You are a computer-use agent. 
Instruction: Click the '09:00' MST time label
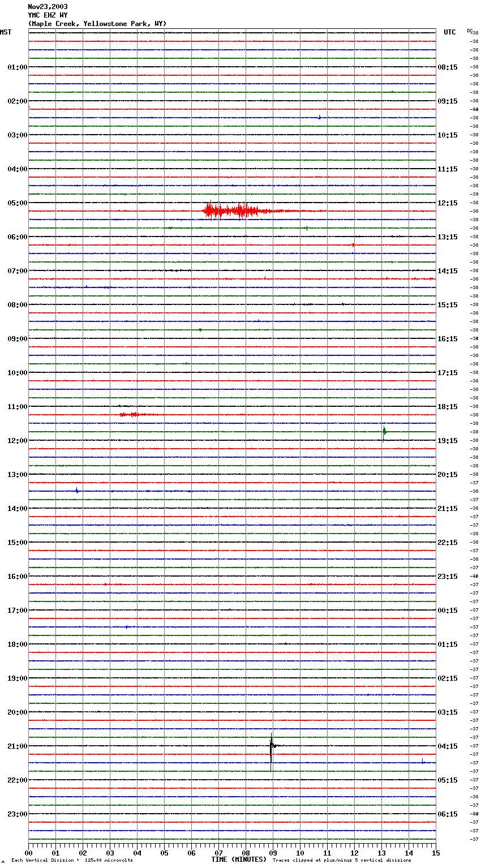tap(17, 339)
